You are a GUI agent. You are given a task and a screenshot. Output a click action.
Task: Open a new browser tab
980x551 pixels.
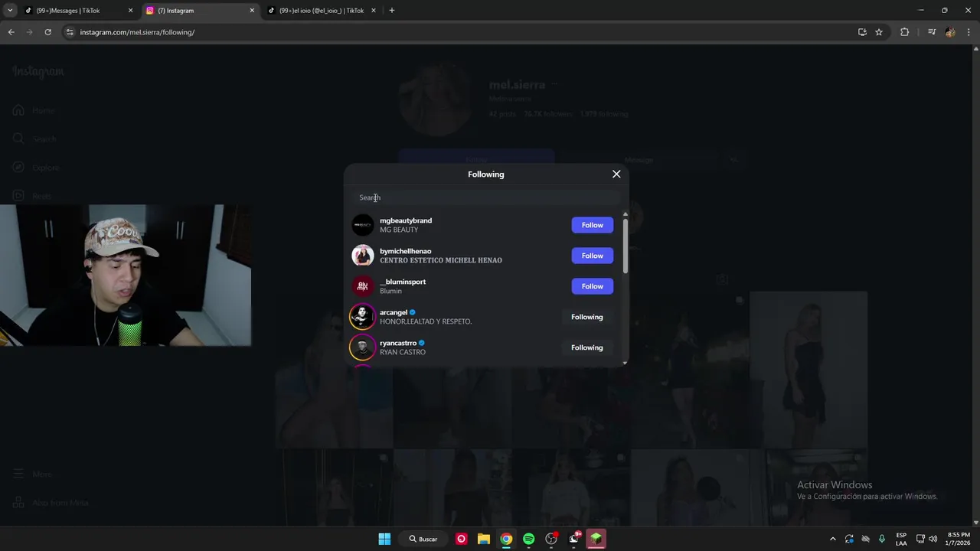pyautogui.click(x=392, y=11)
